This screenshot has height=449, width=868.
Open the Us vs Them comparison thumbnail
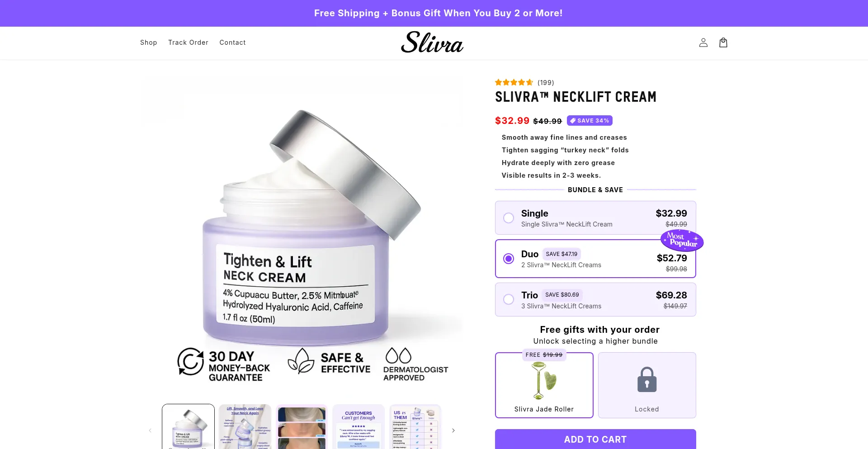(x=415, y=426)
